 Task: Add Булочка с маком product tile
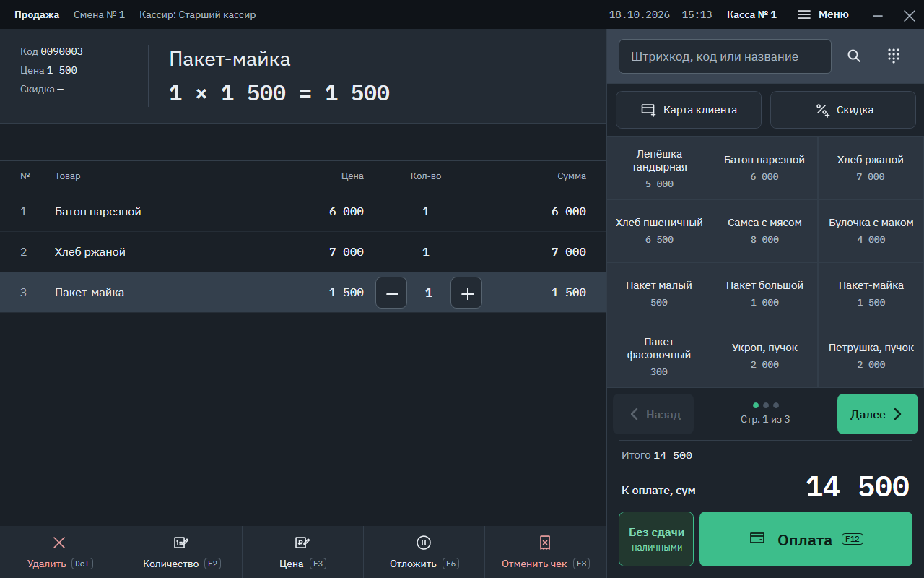[x=871, y=231]
